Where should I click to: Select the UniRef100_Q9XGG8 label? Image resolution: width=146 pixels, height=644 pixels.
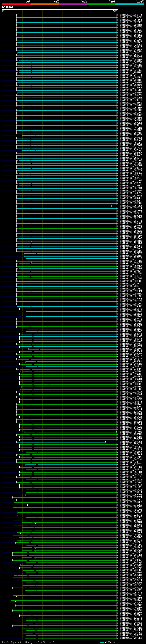tap(131, 37)
